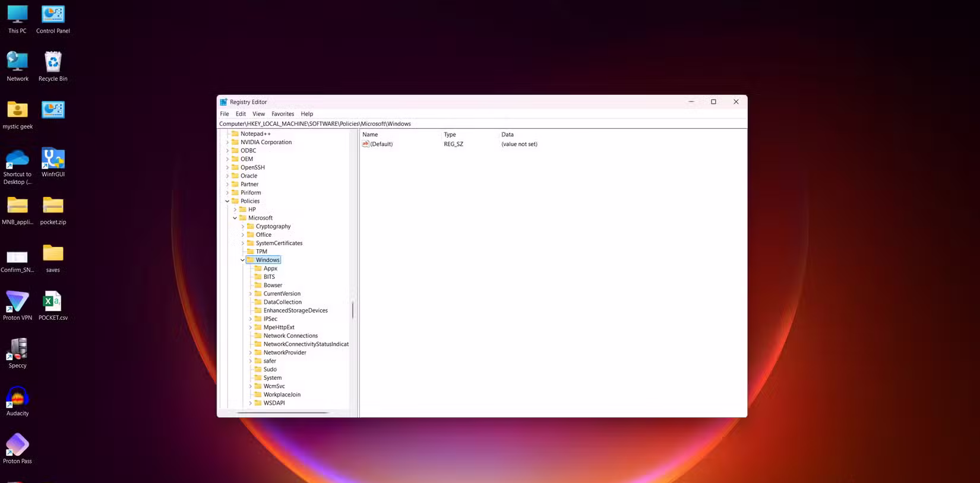980x483 pixels.
Task: Open the File menu
Action: [225, 114]
